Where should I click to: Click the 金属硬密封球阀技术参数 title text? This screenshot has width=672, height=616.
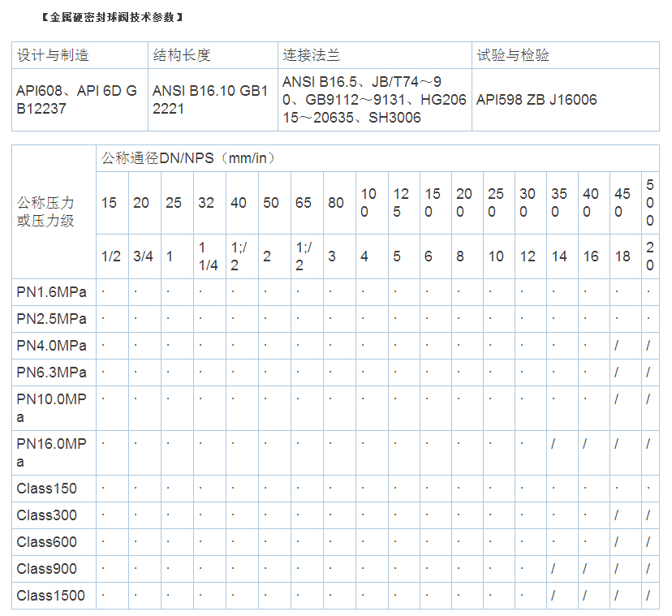click(x=111, y=16)
